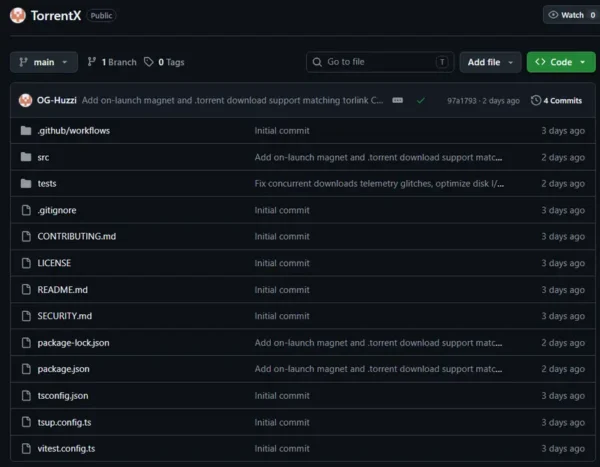
Task: Expand the main branch dropdown
Action: [44, 62]
